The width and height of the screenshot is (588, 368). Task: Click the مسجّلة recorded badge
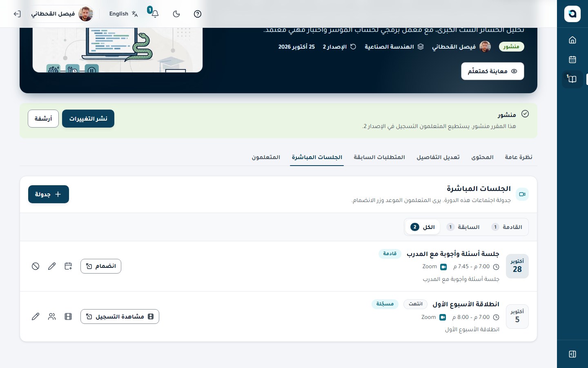(x=385, y=304)
